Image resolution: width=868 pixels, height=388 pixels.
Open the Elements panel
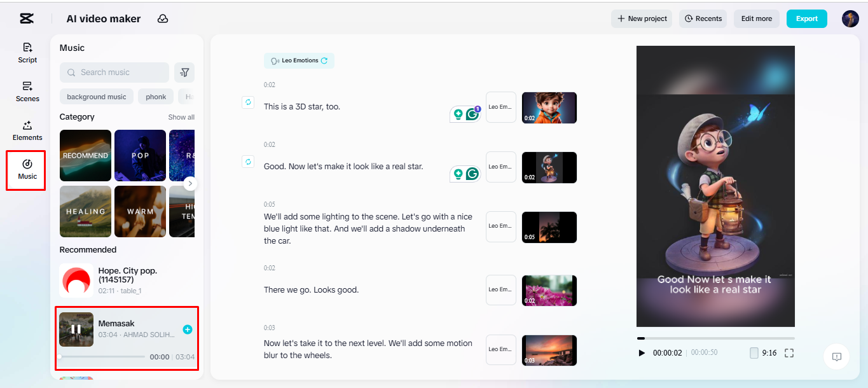pos(27,131)
